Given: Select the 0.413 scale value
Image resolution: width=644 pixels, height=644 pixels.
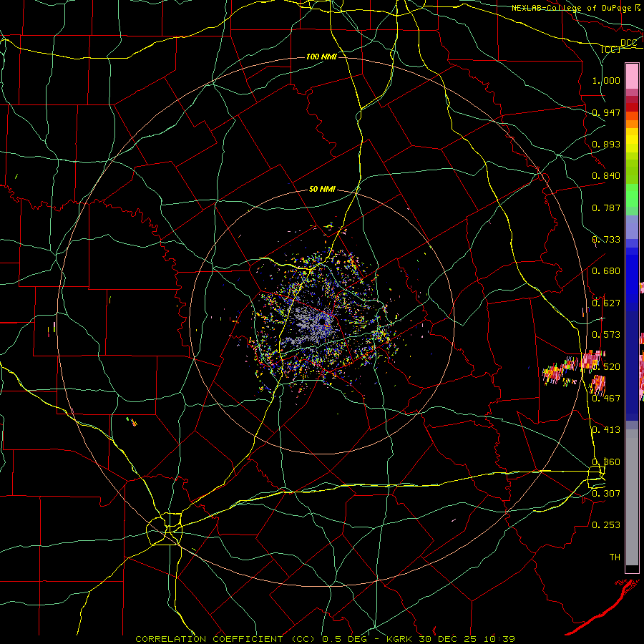Looking at the screenshot, I should (606, 430).
